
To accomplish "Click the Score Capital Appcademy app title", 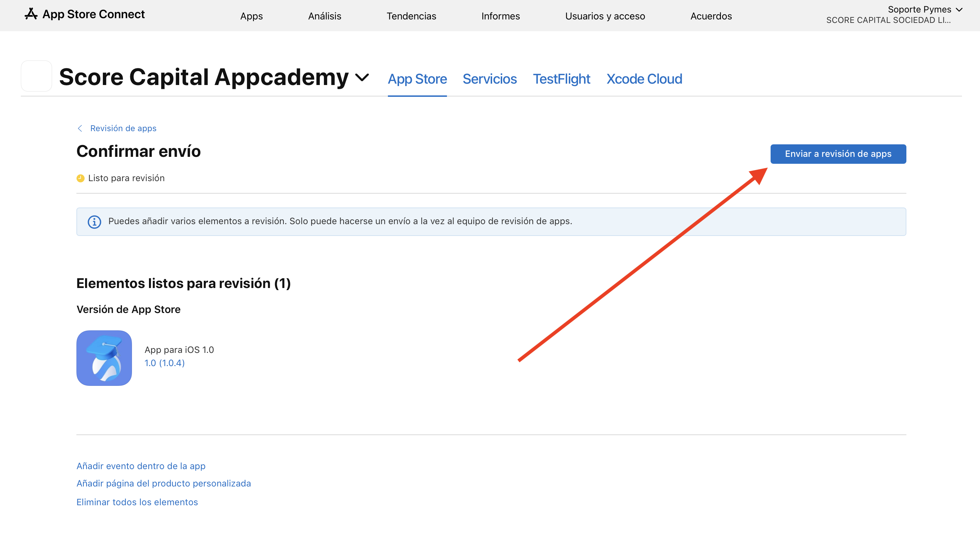I will tap(204, 77).
